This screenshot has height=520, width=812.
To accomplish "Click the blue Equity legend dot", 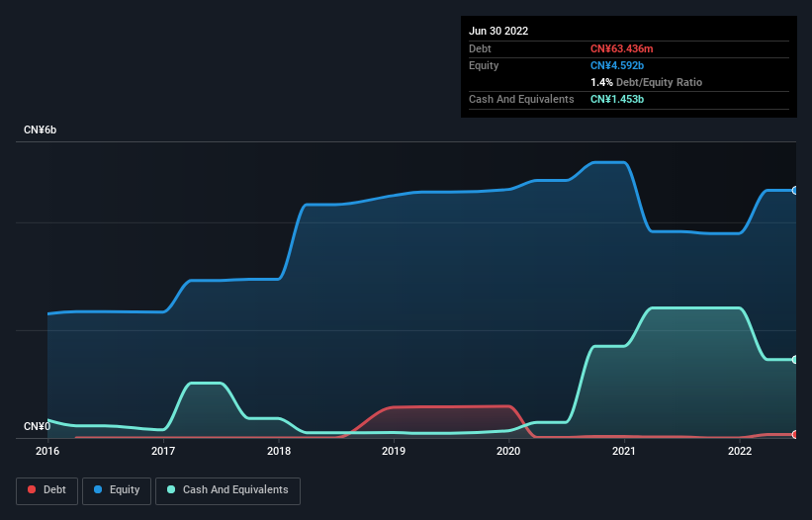I will point(98,489).
